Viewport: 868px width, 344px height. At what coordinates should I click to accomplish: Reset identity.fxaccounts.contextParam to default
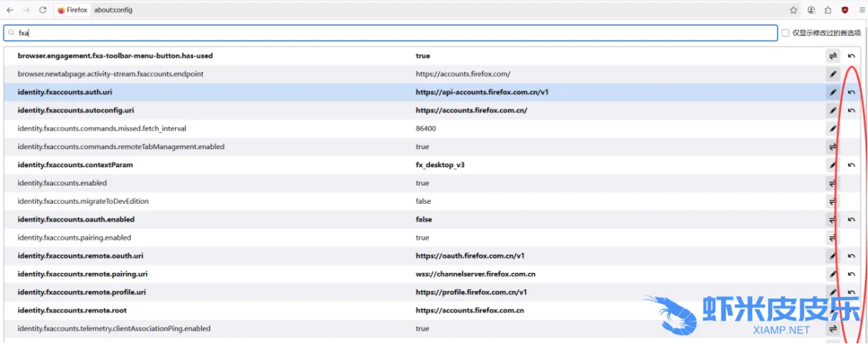click(x=851, y=165)
